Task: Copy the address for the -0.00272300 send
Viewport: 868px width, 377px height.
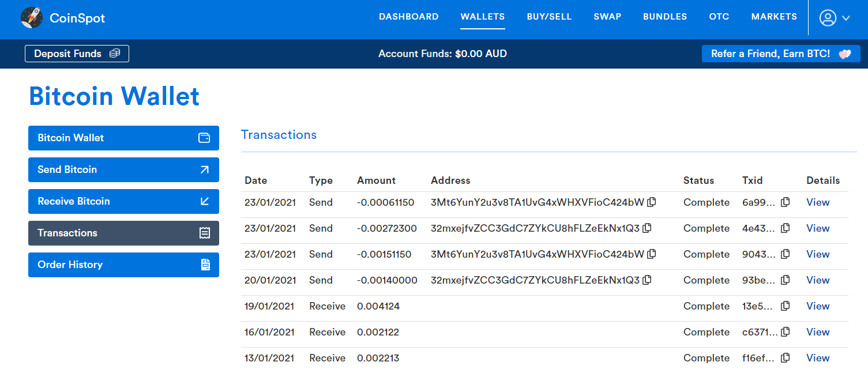Action: 647,228
